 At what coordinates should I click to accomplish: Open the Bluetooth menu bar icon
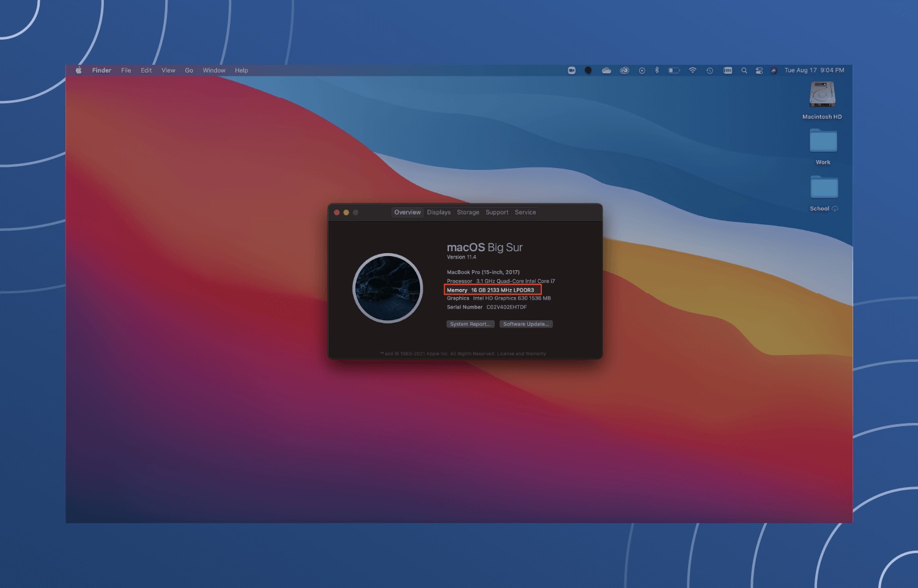tap(657, 70)
